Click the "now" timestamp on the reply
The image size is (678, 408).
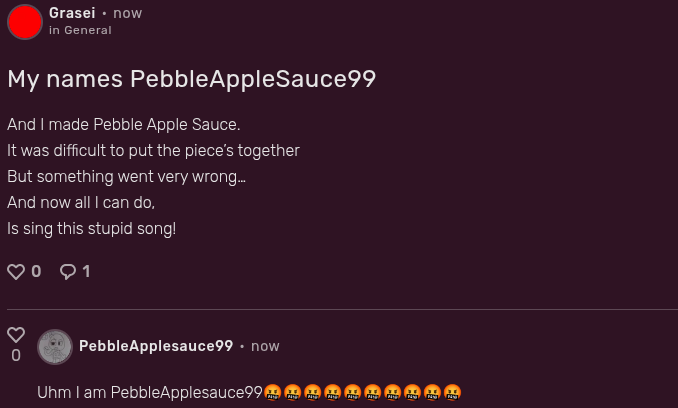coord(265,346)
